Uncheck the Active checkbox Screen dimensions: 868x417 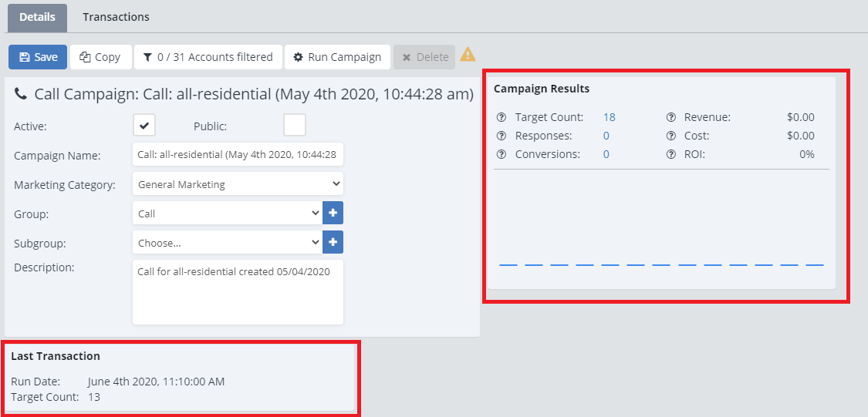coord(144,126)
